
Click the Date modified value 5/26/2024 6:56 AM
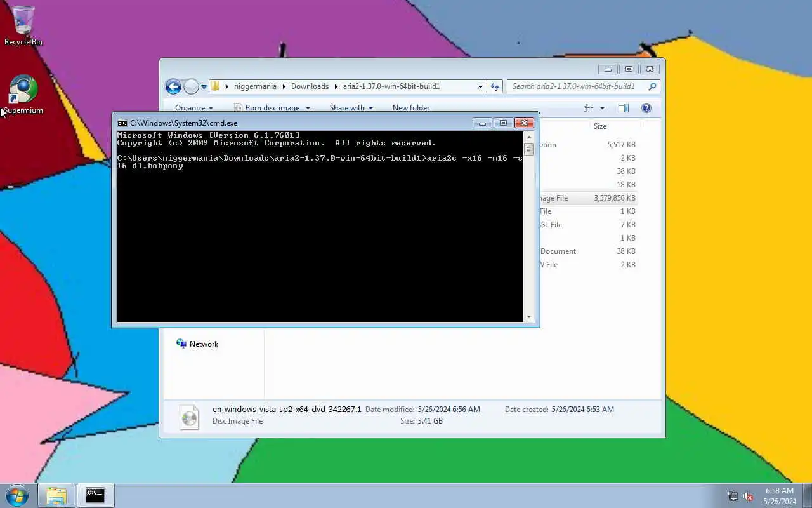click(449, 410)
